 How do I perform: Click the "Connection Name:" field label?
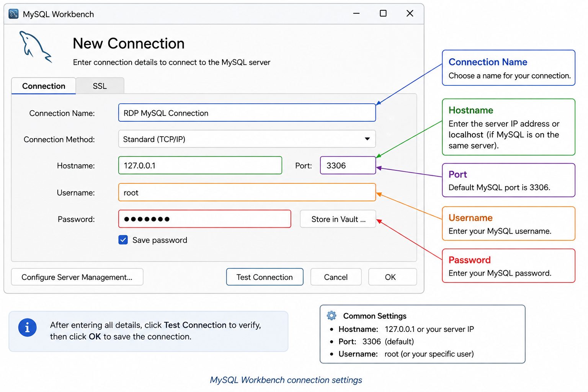pyautogui.click(x=62, y=113)
